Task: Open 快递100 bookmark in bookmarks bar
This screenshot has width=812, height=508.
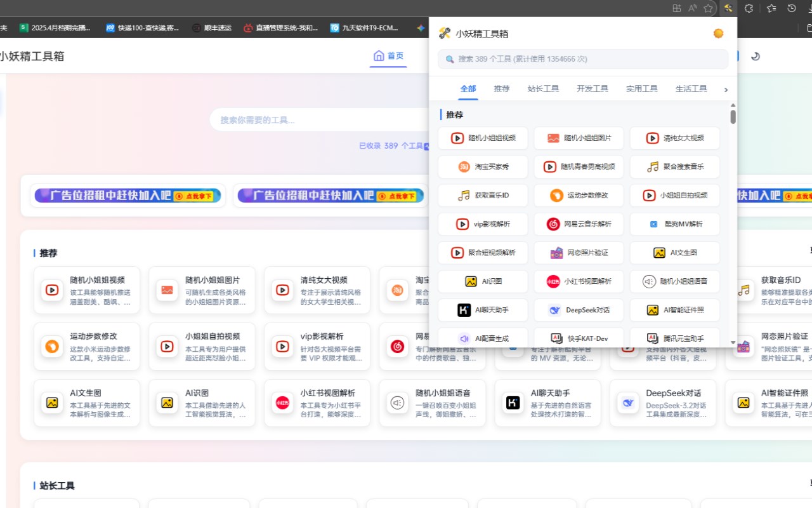Action: point(143,27)
